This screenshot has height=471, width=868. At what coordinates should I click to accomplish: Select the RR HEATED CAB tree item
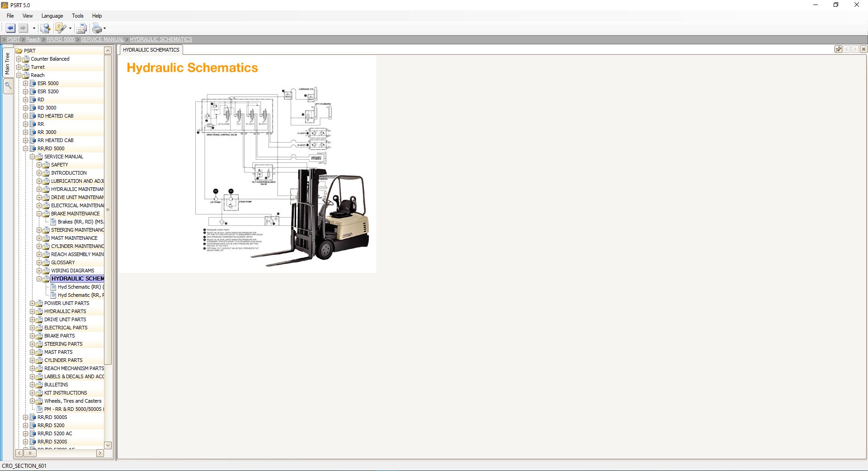pos(55,140)
